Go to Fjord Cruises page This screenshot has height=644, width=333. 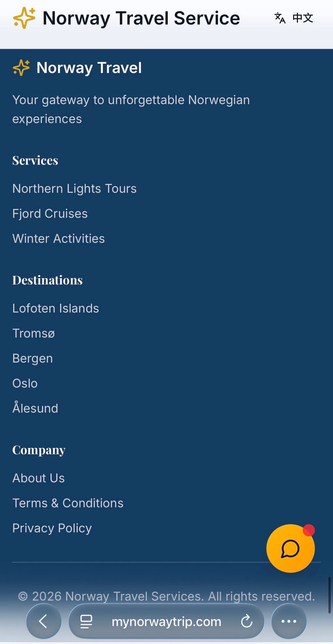(50, 214)
